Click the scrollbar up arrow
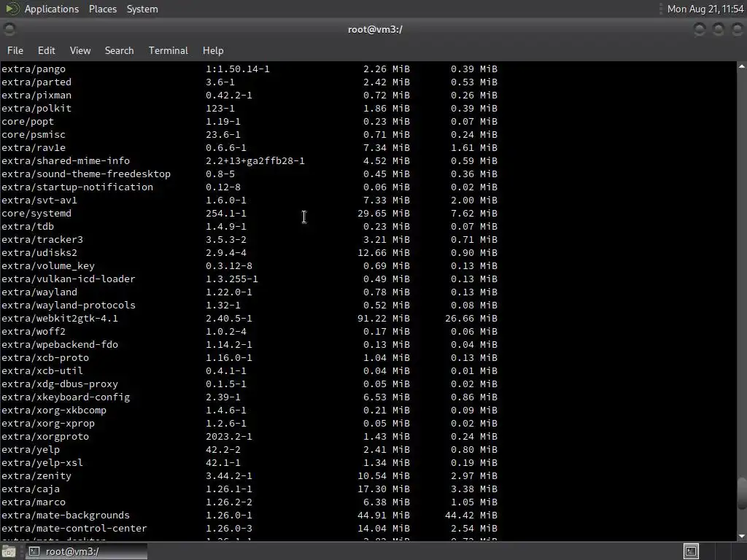Screen dimensions: 747x560 click(742, 66)
